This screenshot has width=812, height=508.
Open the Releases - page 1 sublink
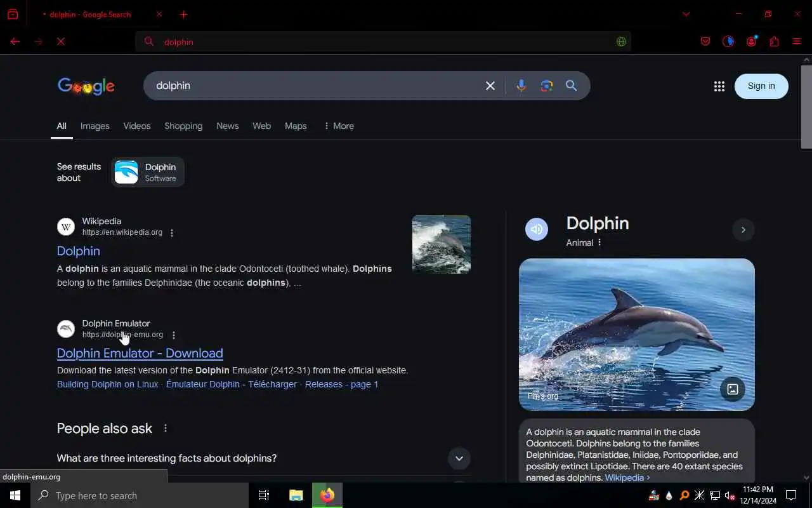pyautogui.click(x=341, y=384)
